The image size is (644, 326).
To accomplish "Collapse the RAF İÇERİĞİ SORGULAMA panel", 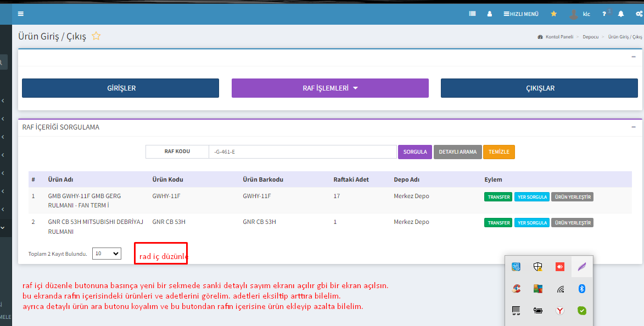I will pyautogui.click(x=633, y=127).
